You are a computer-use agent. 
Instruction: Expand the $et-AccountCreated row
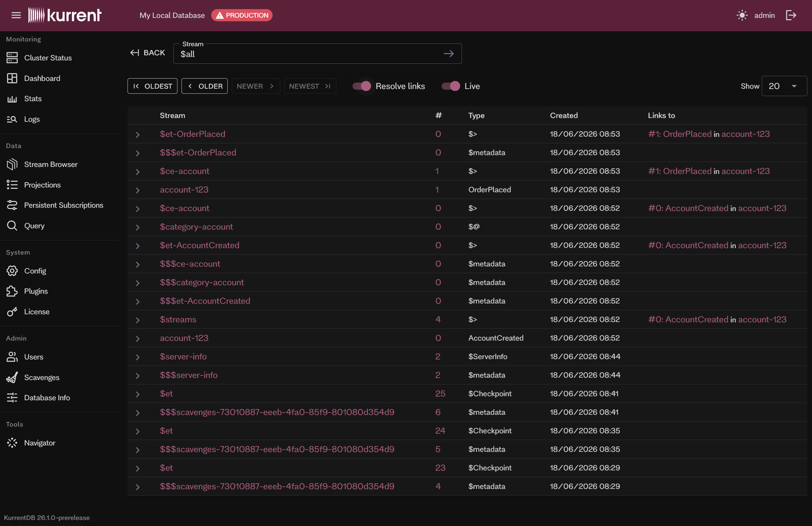click(x=138, y=246)
